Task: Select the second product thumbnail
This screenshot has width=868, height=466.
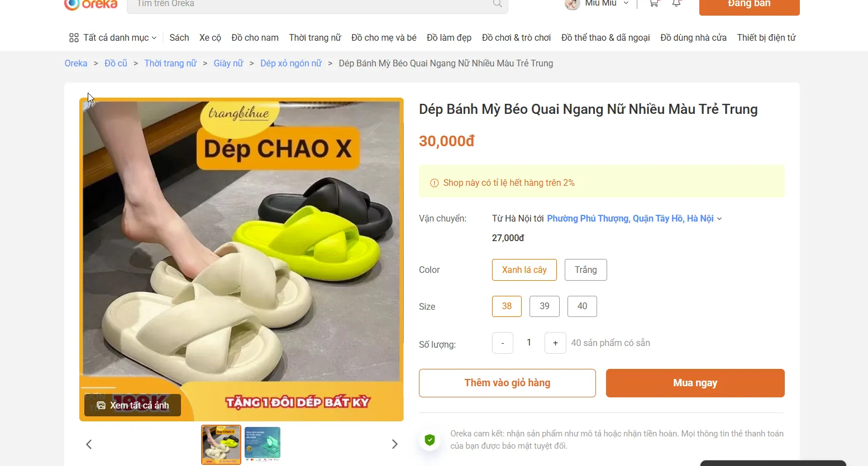Action: click(263, 444)
